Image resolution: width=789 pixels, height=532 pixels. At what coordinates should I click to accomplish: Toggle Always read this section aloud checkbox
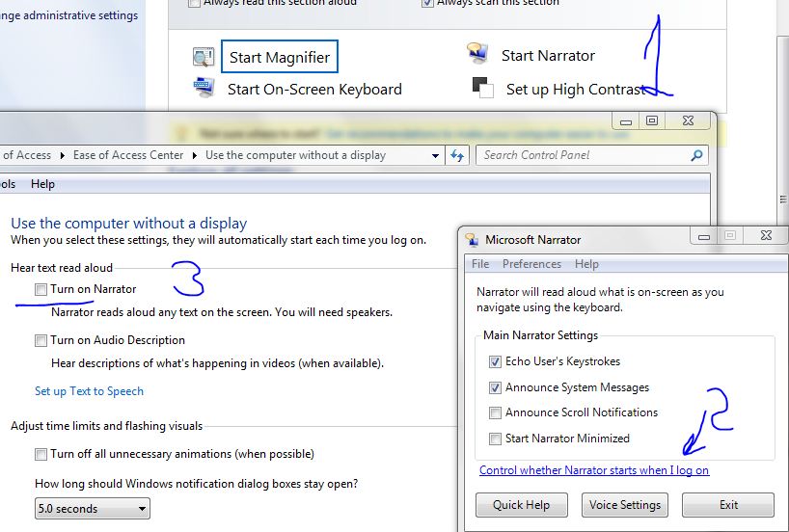click(194, 3)
